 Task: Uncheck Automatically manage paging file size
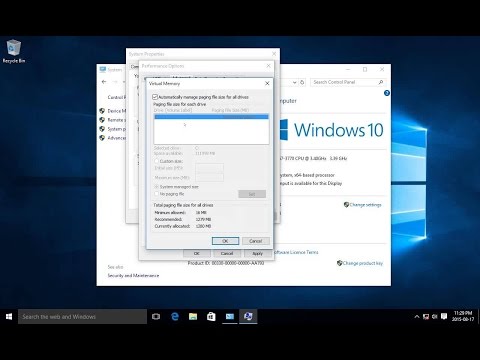pyautogui.click(x=155, y=97)
